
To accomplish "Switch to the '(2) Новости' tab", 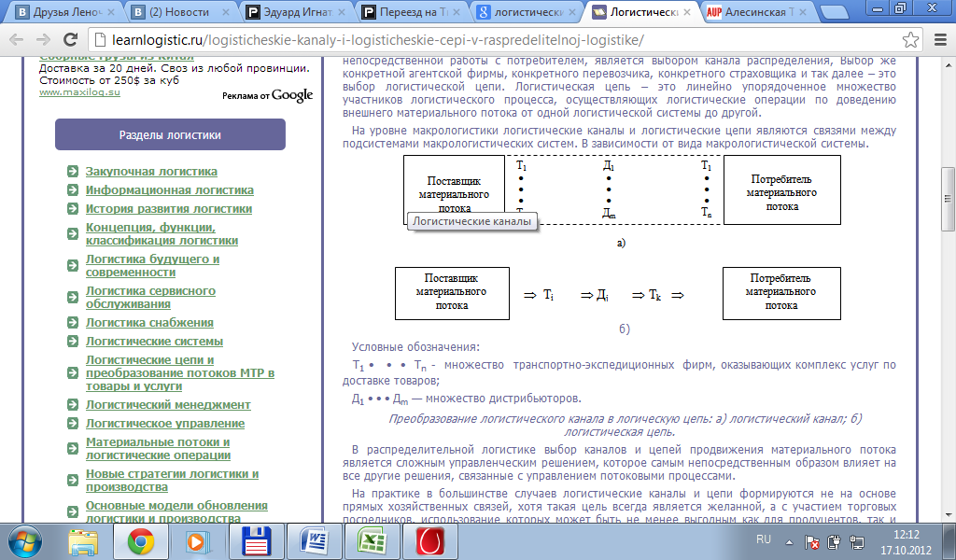I will (178, 11).
